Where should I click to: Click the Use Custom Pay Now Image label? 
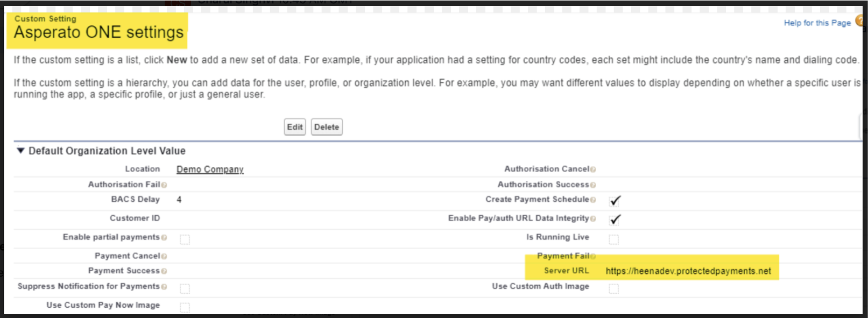click(103, 305)
